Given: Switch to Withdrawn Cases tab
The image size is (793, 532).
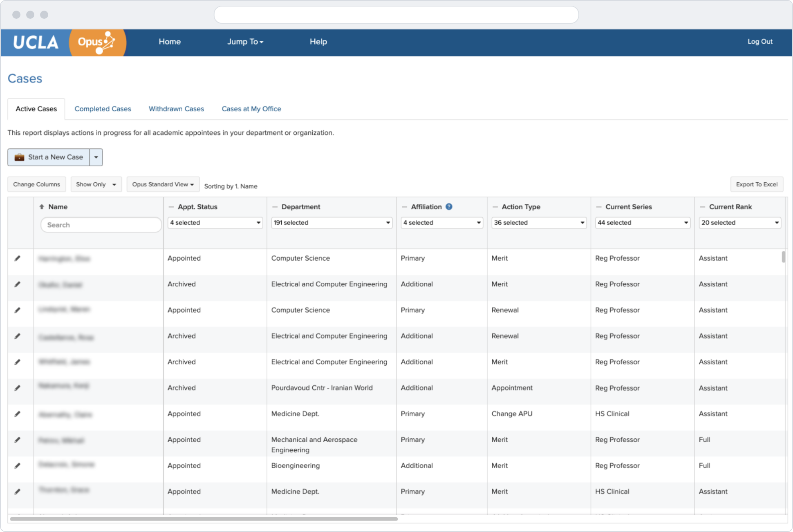Looking at the screenshot, I should coord(176,109).
